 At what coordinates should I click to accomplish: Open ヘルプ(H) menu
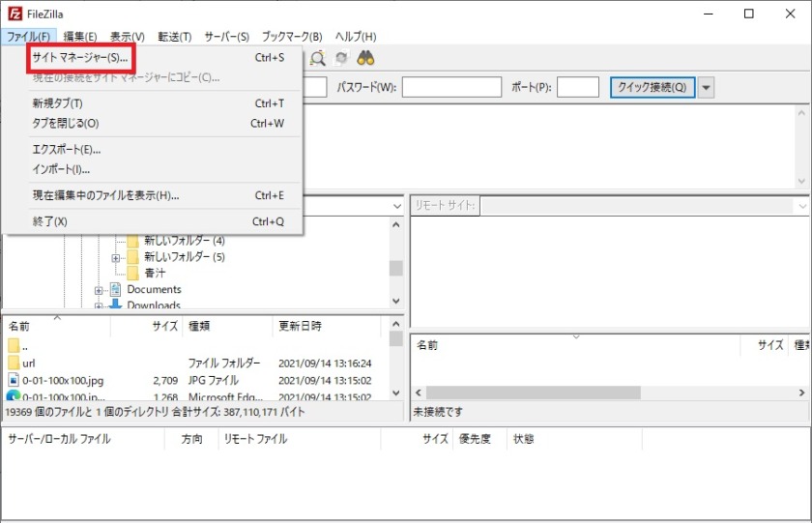356,37
